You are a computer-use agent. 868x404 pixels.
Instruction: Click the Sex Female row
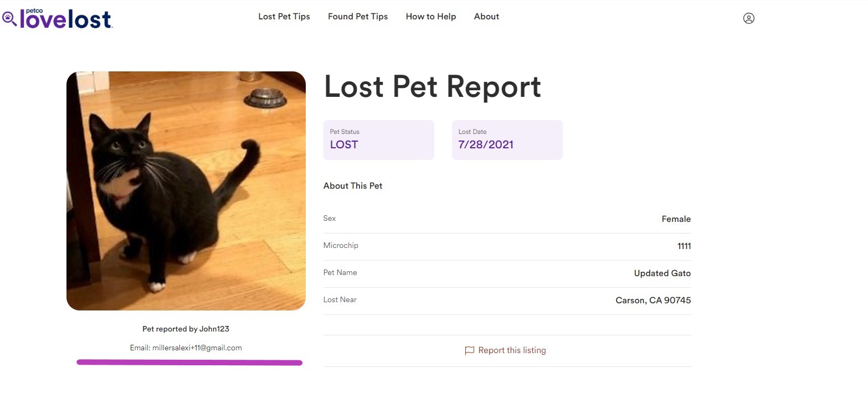[676, 219]
